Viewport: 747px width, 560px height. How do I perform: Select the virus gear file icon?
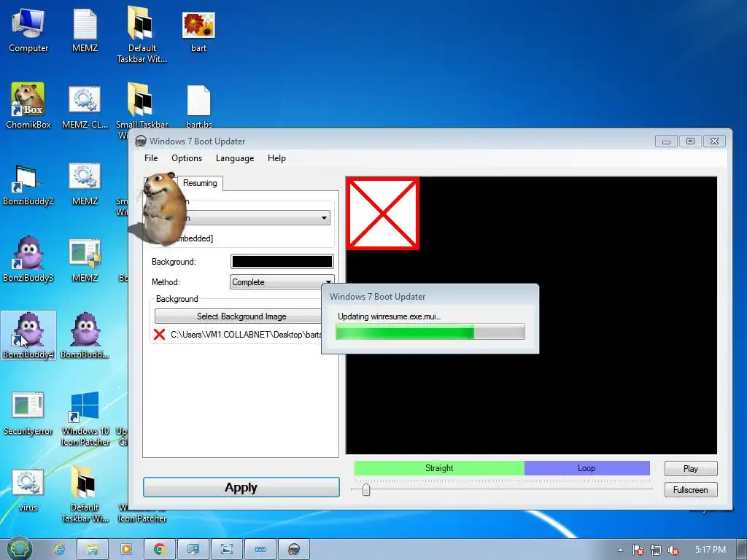pyautogui.click(x=28, y=489)
